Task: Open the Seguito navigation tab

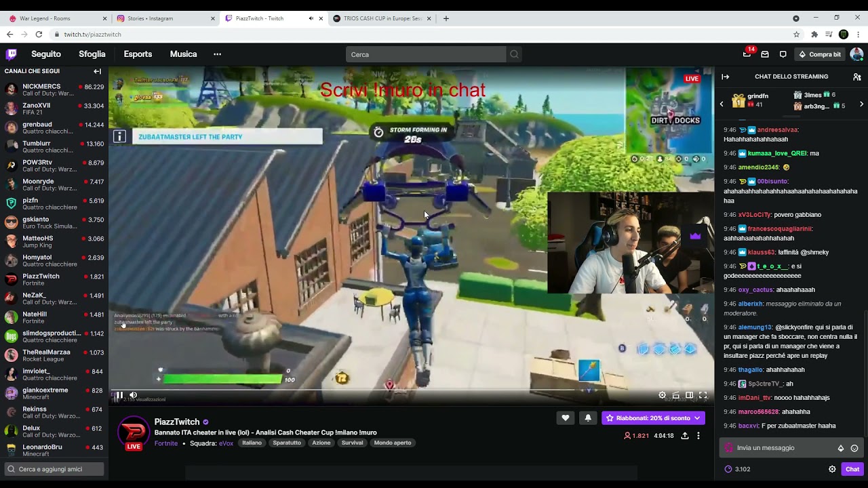Action: [x=46, y=54]
